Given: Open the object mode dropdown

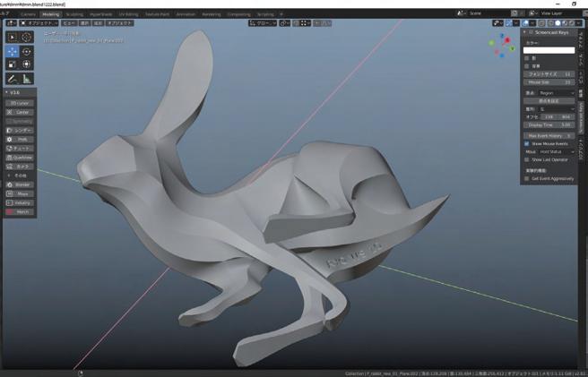Looking at the screenshot, I should 39,23.
